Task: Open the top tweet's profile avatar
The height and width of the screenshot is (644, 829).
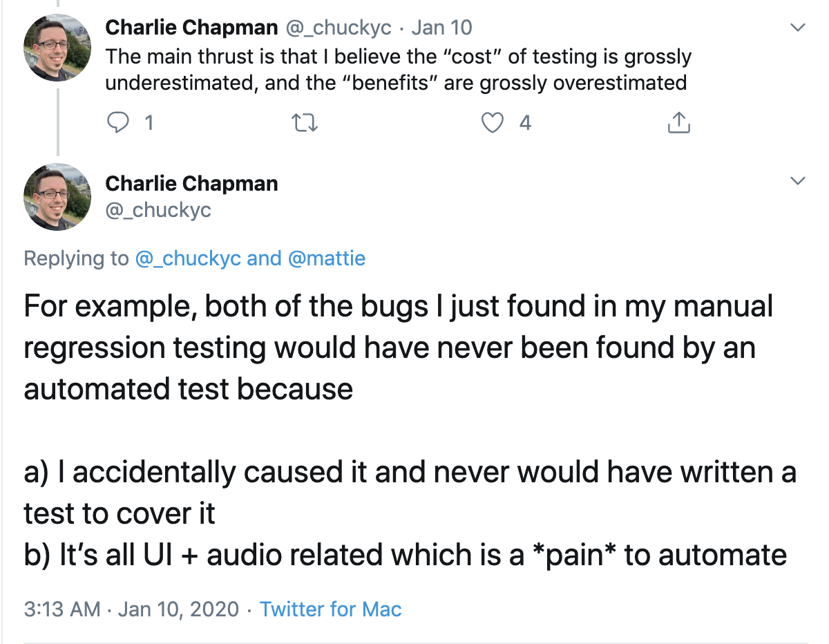Action: coord(57,48)
